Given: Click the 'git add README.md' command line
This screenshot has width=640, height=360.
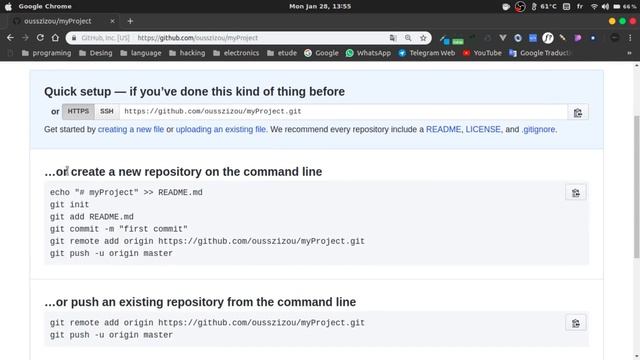Looking at the screenshot, I should 92,217.
